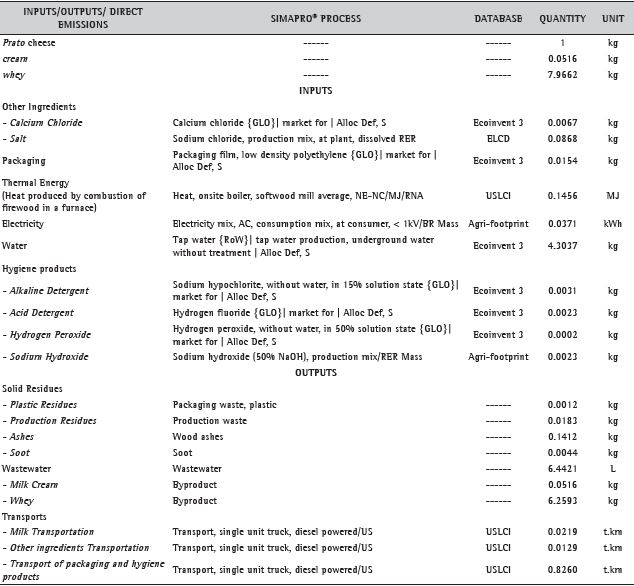Click the Prato cheese row label
634x586 pixels.
point(28,43)
